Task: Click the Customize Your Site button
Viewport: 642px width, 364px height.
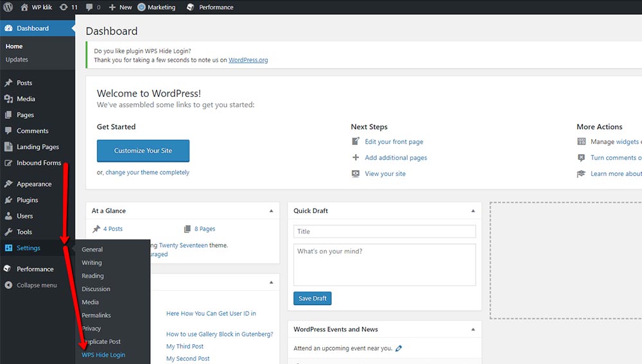Action: (x=143, y=151)
